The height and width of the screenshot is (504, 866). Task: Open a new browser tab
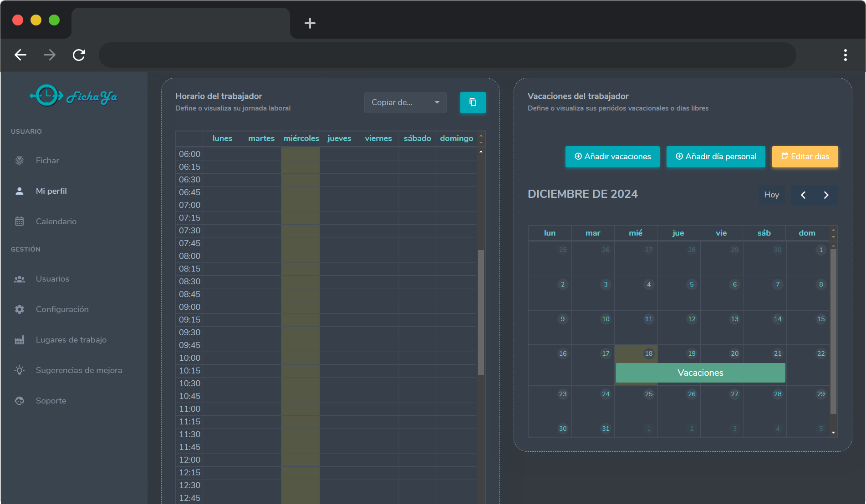[310, 23]
